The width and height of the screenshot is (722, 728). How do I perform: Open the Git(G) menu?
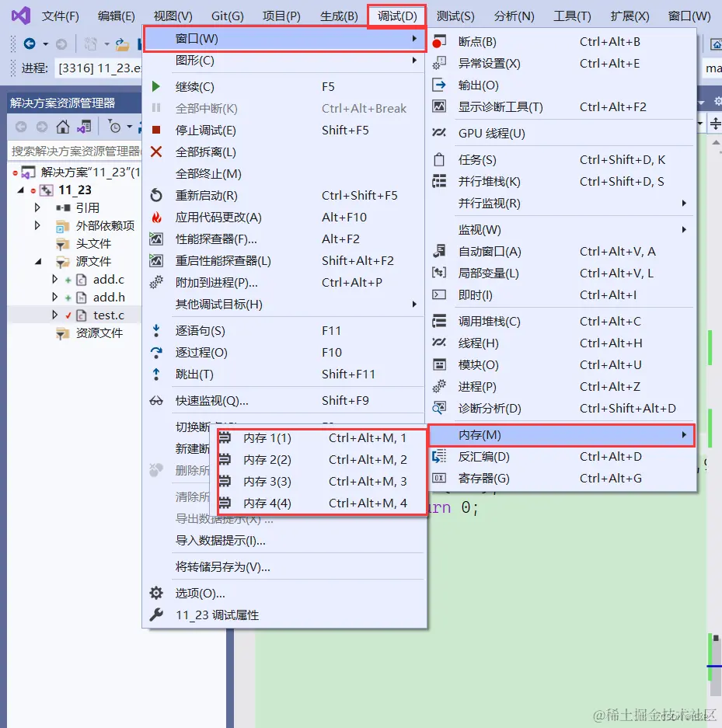pos(228,16)
